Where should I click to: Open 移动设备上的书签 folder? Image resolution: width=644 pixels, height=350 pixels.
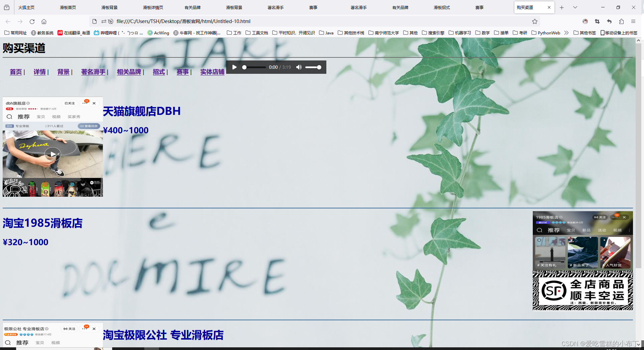619,33
